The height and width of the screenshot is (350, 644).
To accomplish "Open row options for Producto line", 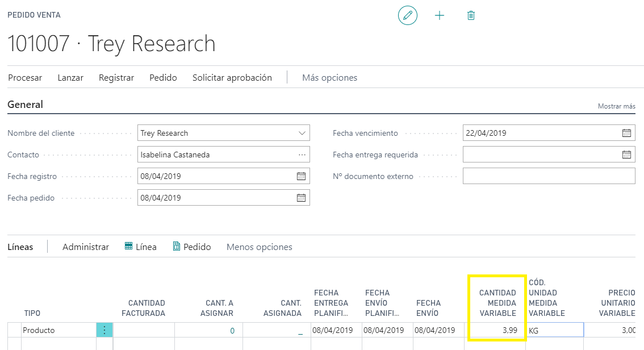I will point(104,330).
